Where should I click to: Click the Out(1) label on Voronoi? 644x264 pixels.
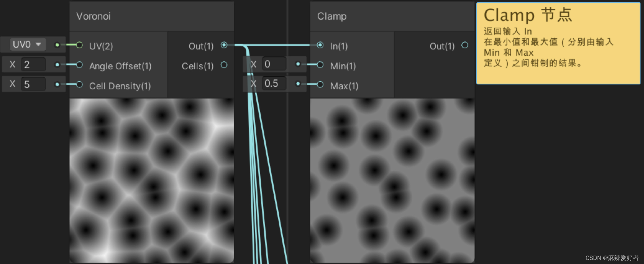coord(201,46)
